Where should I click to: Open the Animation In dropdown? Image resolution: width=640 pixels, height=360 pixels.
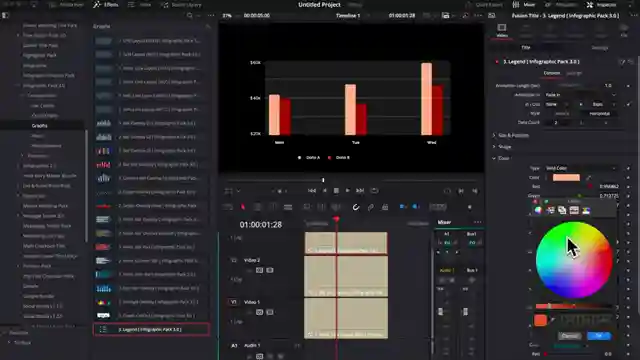click(580, 95)
